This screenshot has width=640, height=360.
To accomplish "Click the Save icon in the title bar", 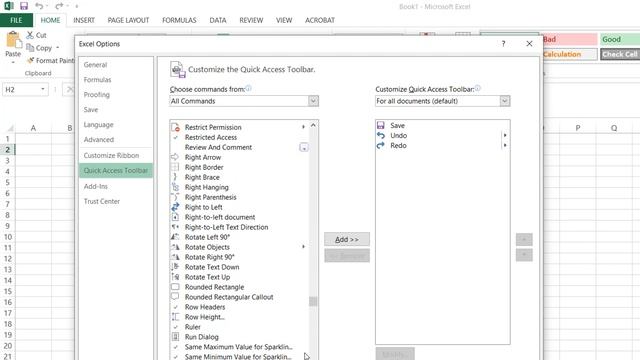I will click(x=24, y=6).
